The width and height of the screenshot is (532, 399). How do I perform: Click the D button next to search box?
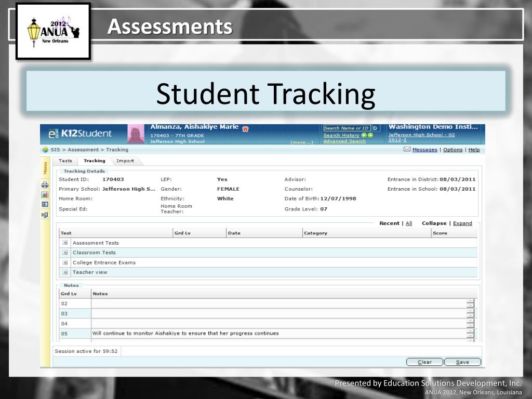pyautogui.click(x=375, y=128)
